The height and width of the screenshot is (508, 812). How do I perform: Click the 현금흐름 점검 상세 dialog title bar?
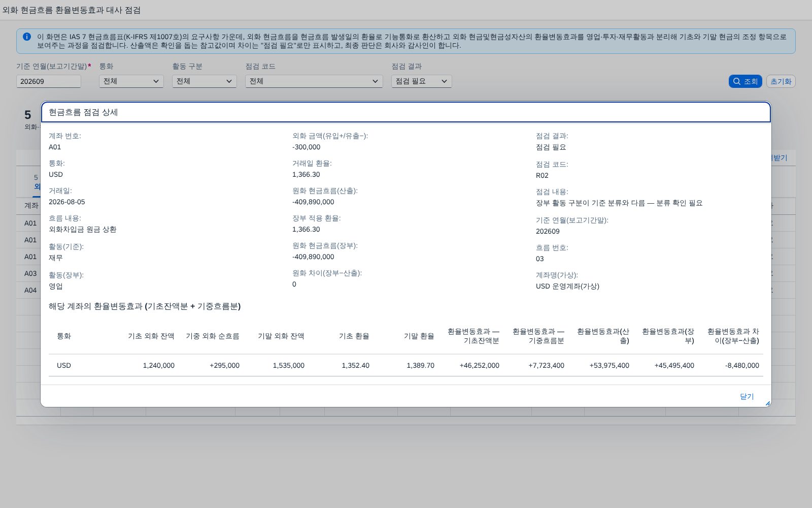(406, 112)
